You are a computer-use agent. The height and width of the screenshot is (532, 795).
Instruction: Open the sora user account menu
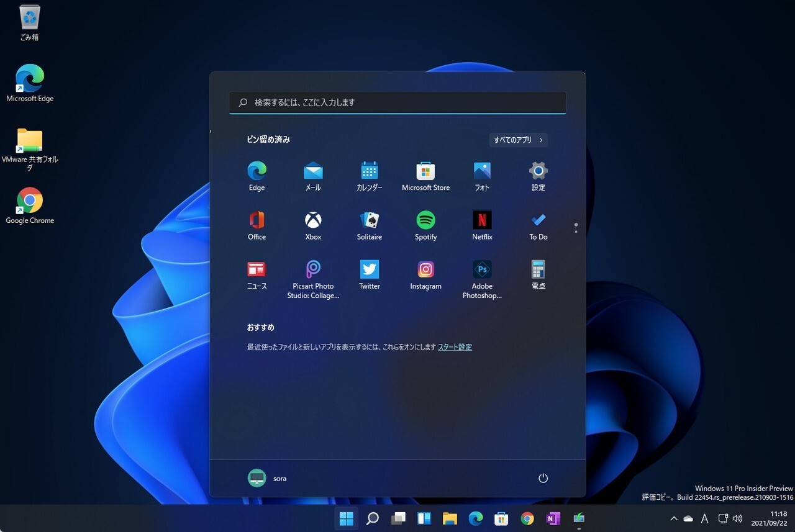[267, 478]
